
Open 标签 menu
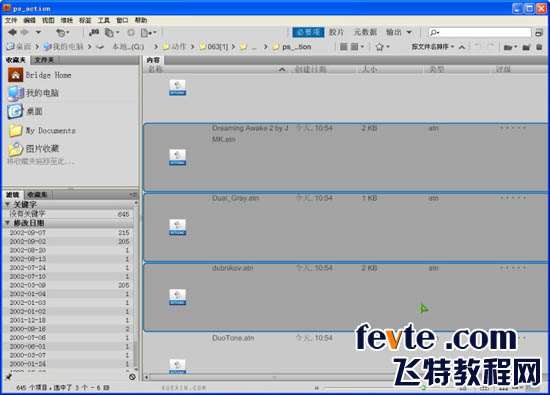(x=85, y=20)
